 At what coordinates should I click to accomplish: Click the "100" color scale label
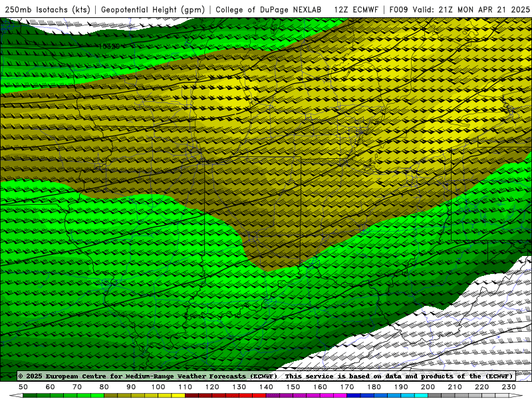(x=158, y=387)
